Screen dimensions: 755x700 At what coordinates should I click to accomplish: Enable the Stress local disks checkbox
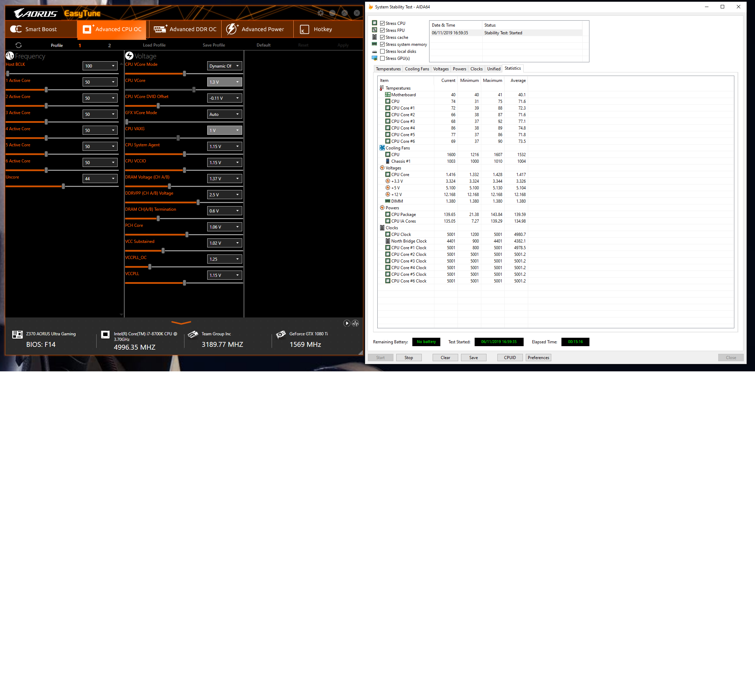pyautogui.click(x=383, y=51)
